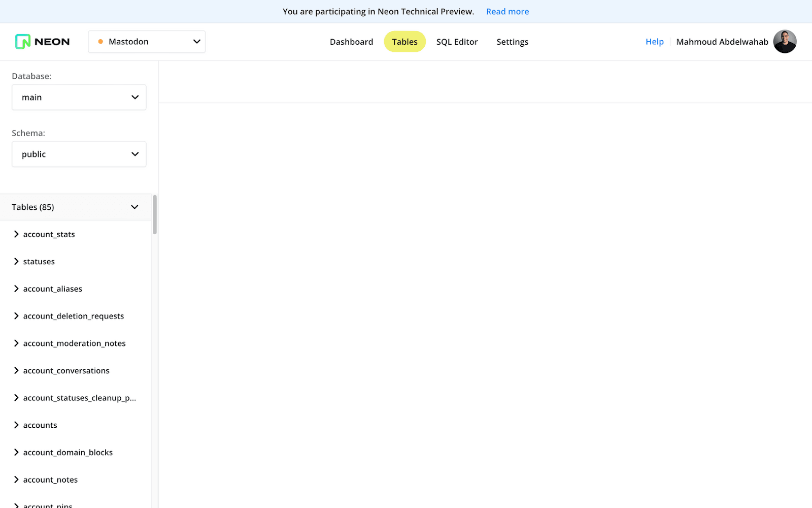Expand the account_aliases chevron arrow

click(16, 289)
